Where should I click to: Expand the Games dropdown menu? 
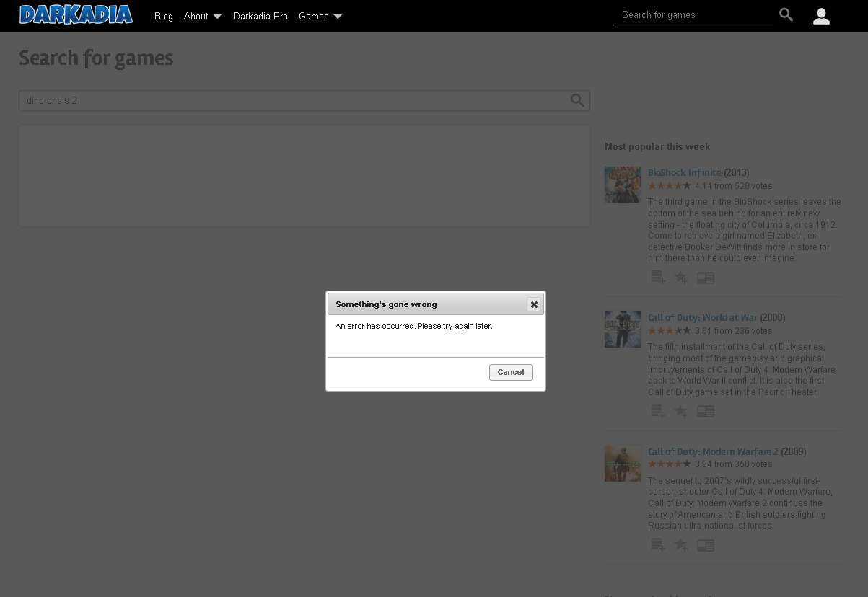pos(320,16)
